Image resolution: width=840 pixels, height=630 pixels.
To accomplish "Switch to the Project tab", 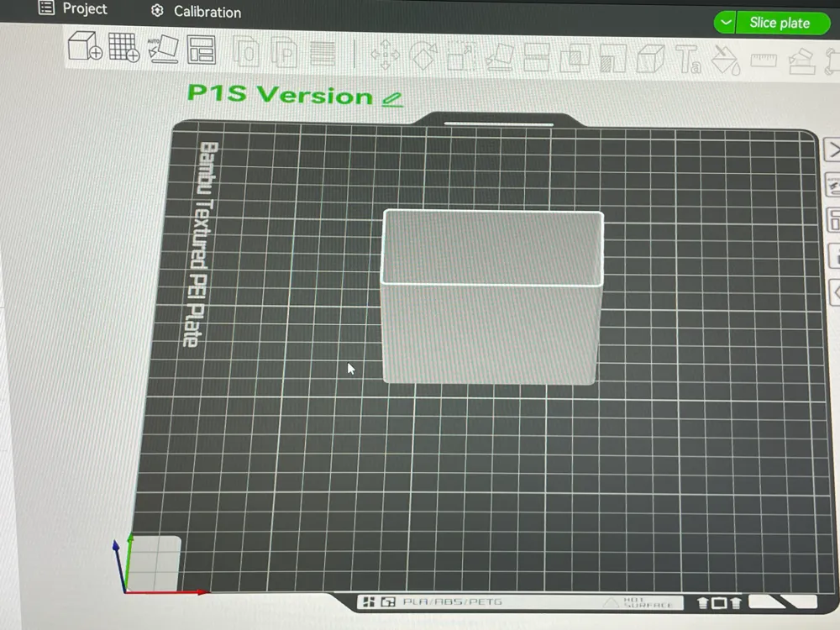I will 74,9.
